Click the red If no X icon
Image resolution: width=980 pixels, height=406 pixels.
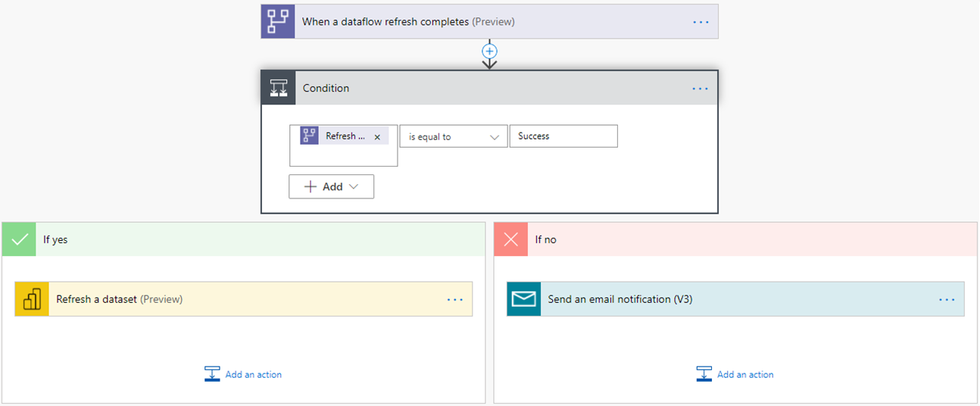pos(511,239)
